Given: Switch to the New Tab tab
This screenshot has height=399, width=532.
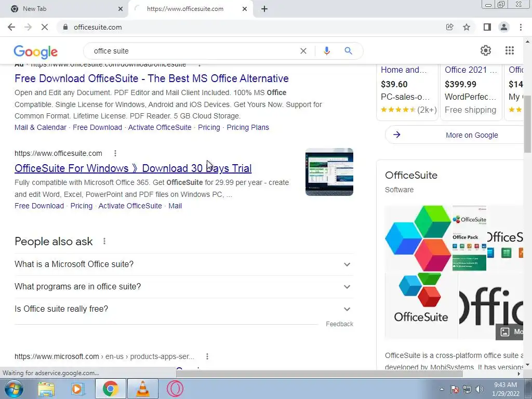Looking at the screenshot, I should [64, 9].
